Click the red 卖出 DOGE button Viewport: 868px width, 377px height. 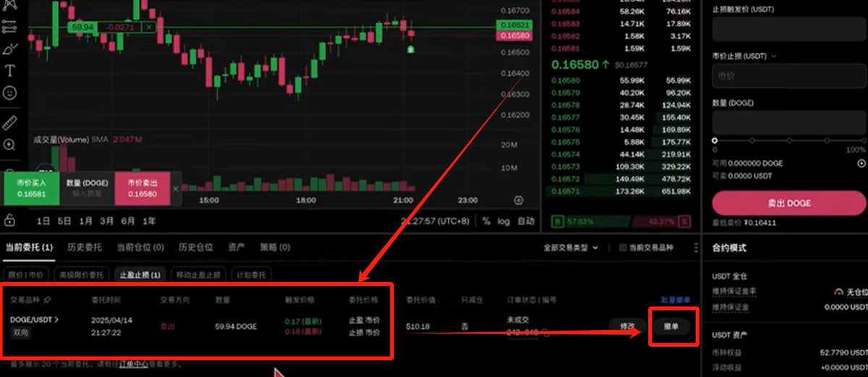[788, 203]
